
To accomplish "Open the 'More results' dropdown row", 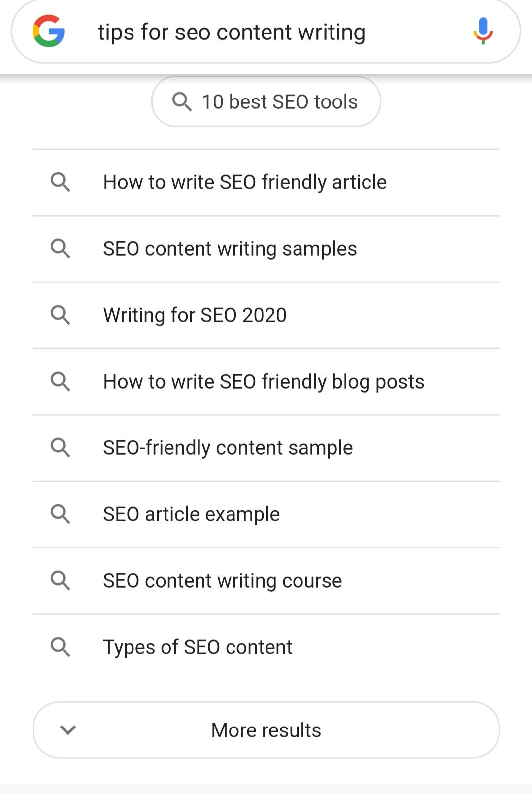I will [x=266, y=730].
